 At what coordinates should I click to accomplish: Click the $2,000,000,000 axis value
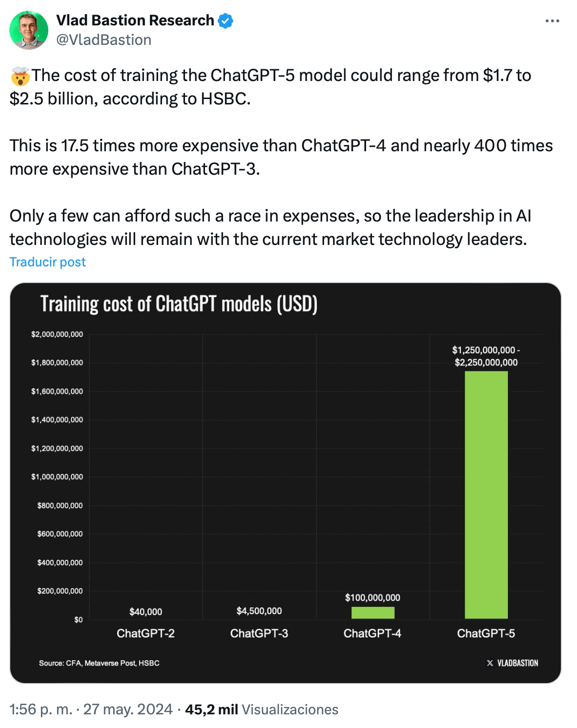57,334
